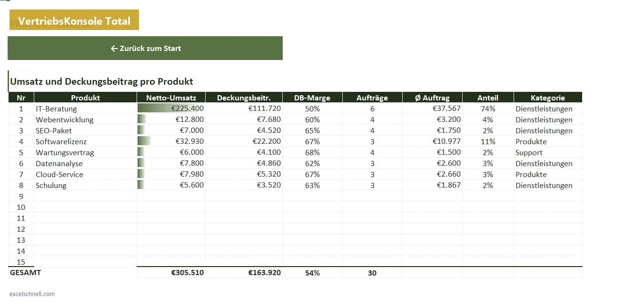The width and height of the screenshot is (644, 308).
Task: Click the €1.867 average order cell
Action: coord(432,185)
